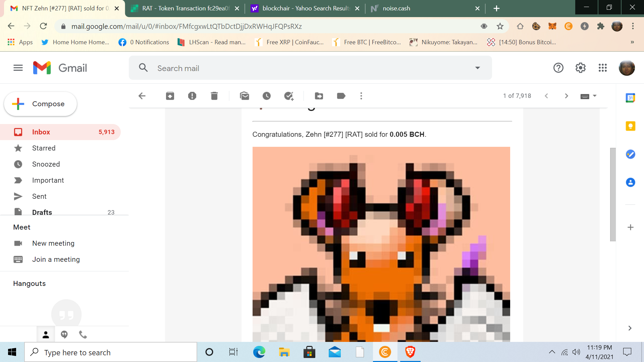
Task: Open Microsoft Edge from taskbar
Action: tap(259, 352)
